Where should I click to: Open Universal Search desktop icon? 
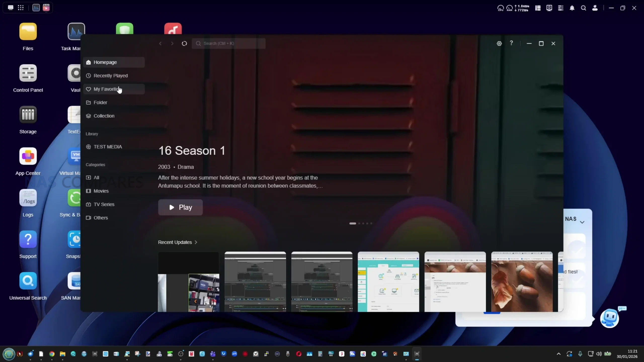coord(28,281)
